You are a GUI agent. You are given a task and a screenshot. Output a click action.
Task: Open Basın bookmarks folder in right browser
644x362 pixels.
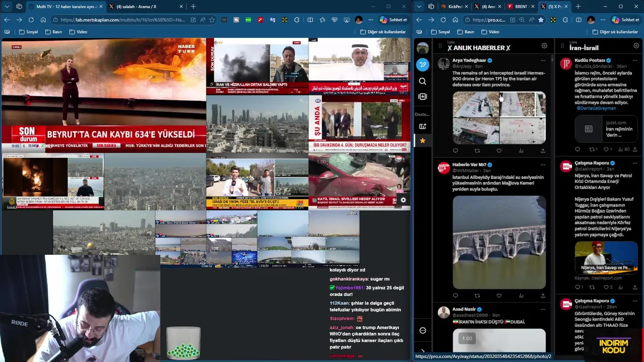[x=465, y=32]
